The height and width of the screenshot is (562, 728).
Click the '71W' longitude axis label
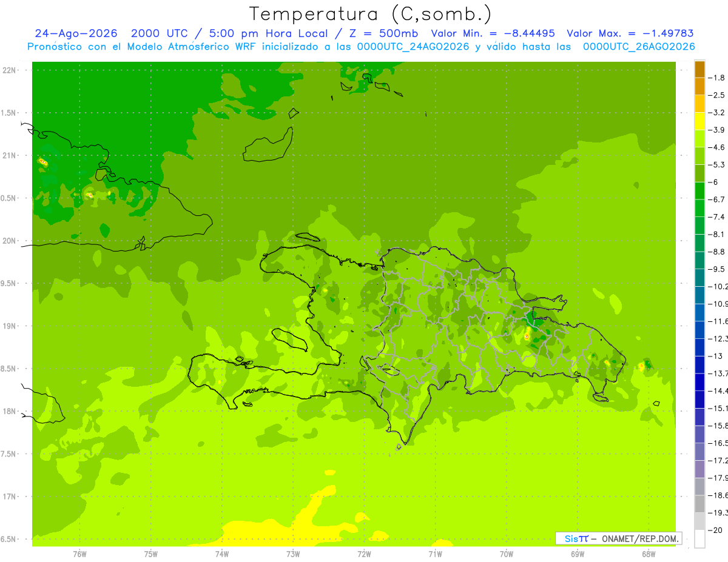(x=435, y=554)
